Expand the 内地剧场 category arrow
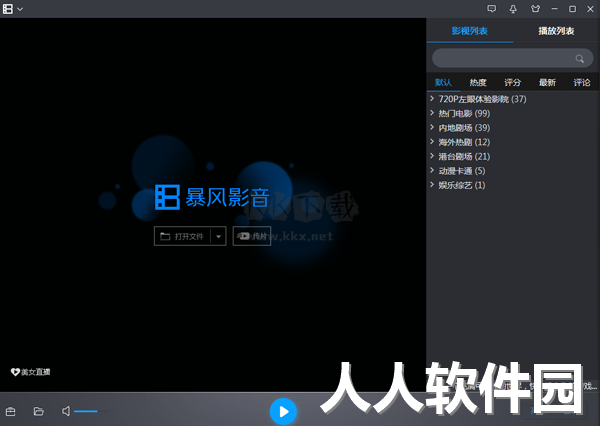The width and height of the screenshot is (600, 426). [432, 127]
